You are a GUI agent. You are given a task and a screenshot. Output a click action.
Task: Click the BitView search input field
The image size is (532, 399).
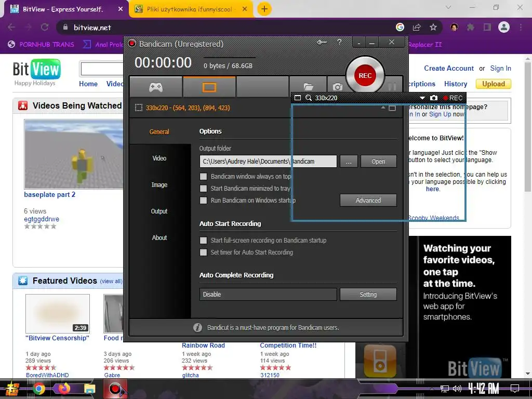102,69
